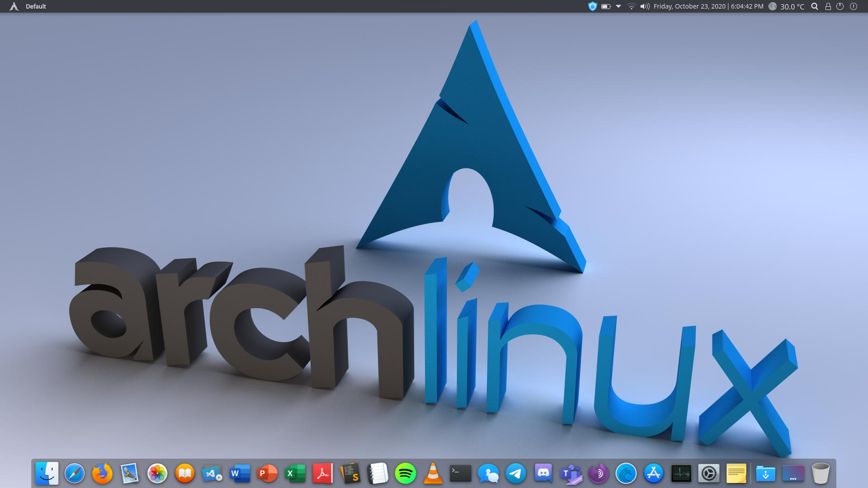The height and width of the screenshot is (488, 868).
Task: Open Adobe Acrobat Reader
Action: pos(322,474)
